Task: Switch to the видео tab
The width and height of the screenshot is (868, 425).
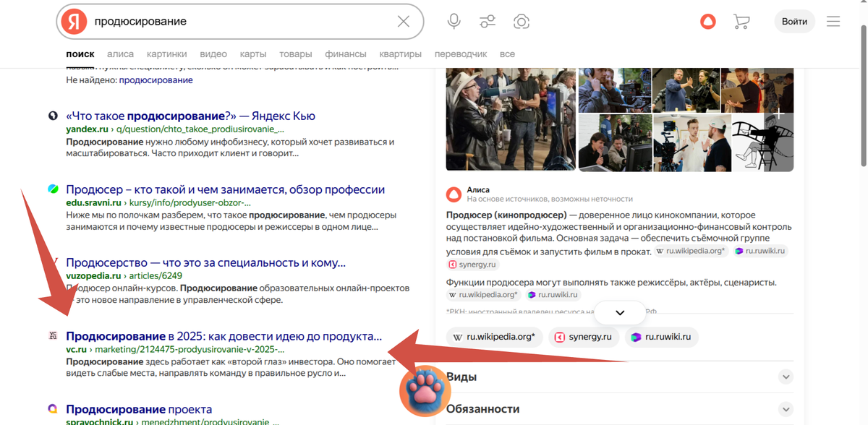Action: pos(213,54)
